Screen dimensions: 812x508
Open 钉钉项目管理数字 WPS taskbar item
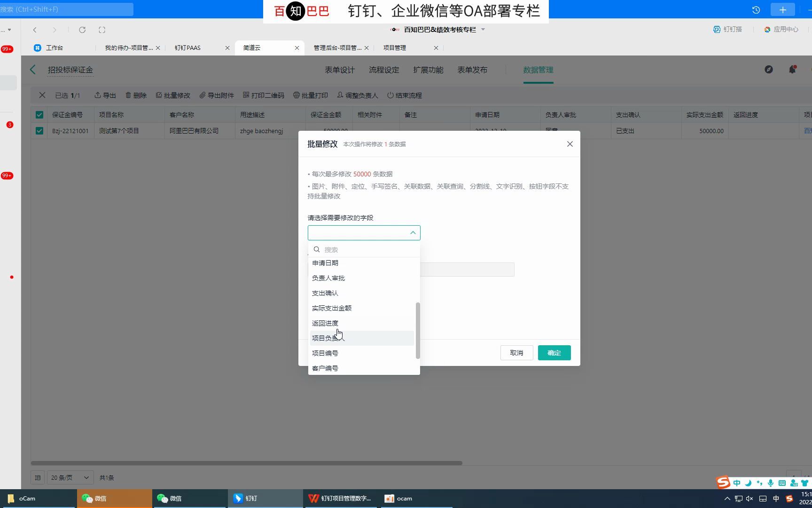341,499
